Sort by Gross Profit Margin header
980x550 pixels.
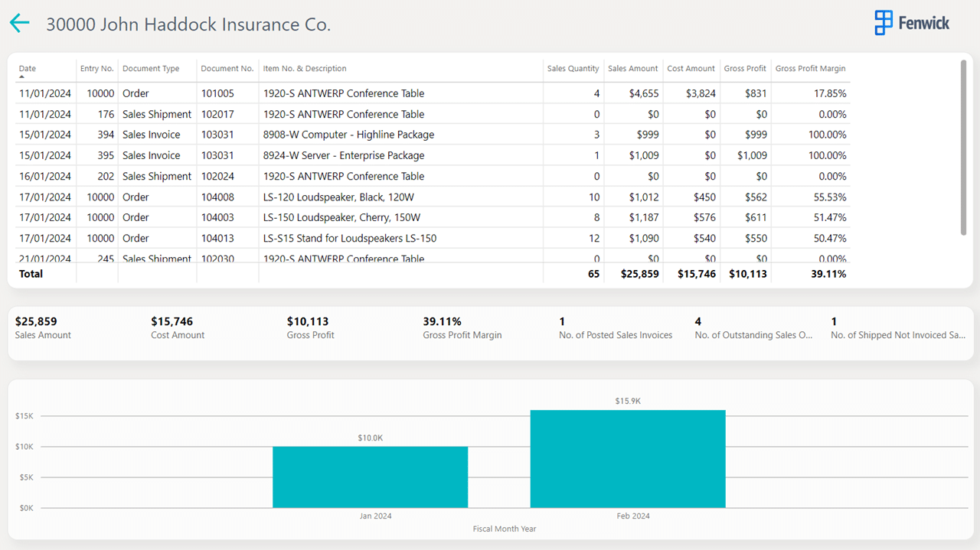pos(810,69)
